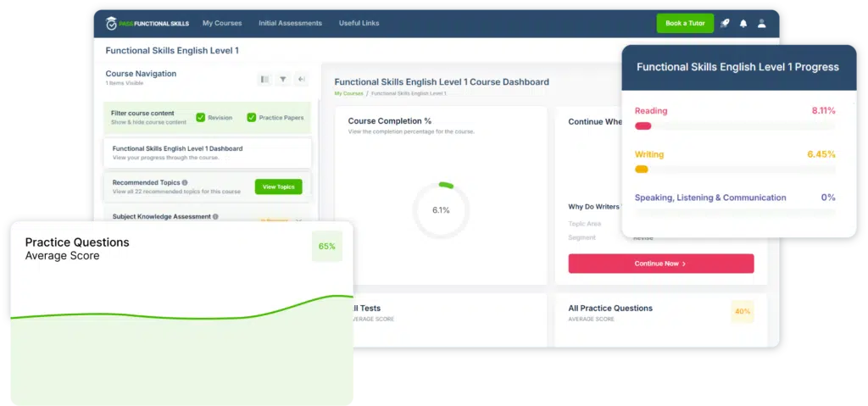The height and width of the screenshot is (406, 868).
Task: Click Functional Skills English Level 1 Progress header
Action: (x=738, y=68)
